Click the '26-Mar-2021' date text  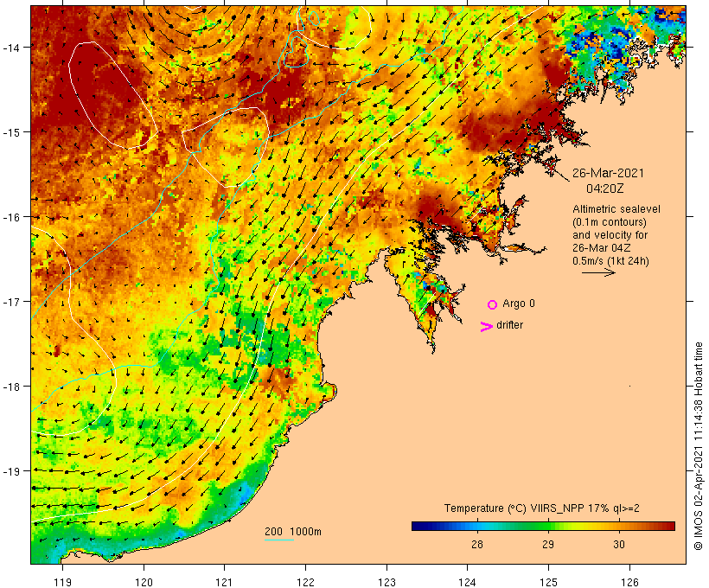pyautogui.click(x=608, y=173)
